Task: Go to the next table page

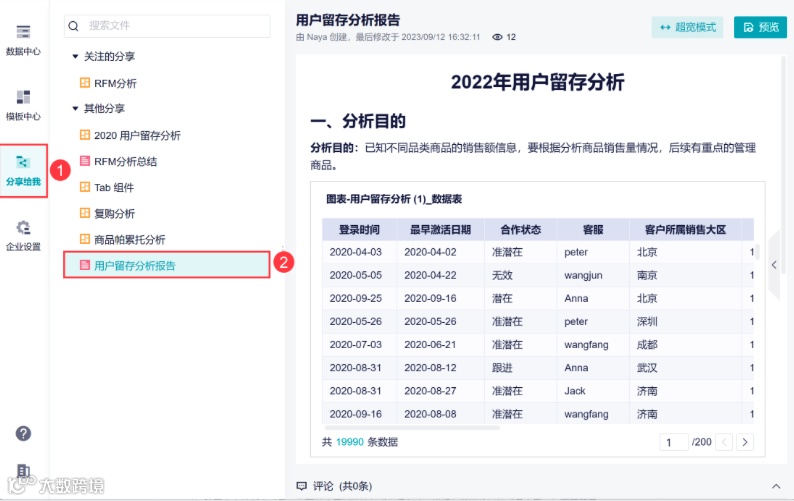Action: pyautogui.click(x=745, y=442)
